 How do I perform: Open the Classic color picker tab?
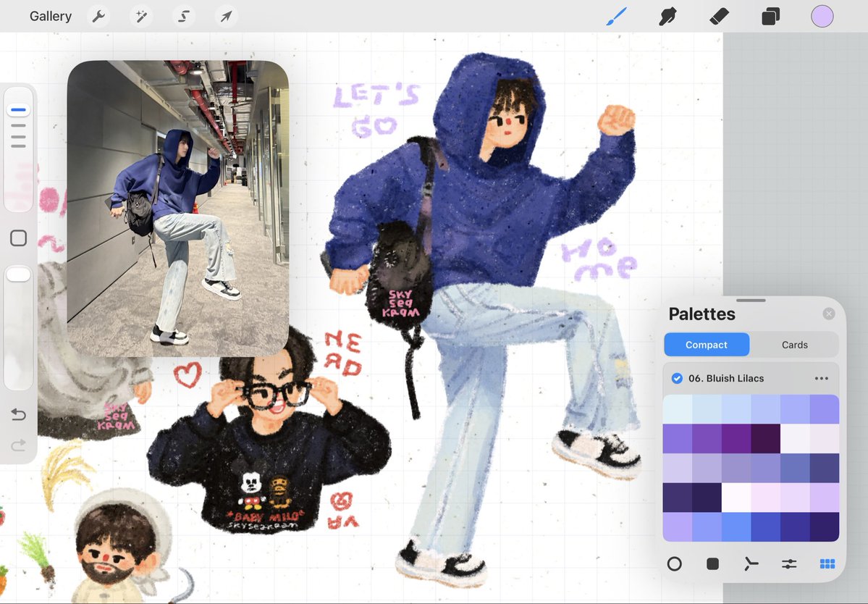[712, 563]
